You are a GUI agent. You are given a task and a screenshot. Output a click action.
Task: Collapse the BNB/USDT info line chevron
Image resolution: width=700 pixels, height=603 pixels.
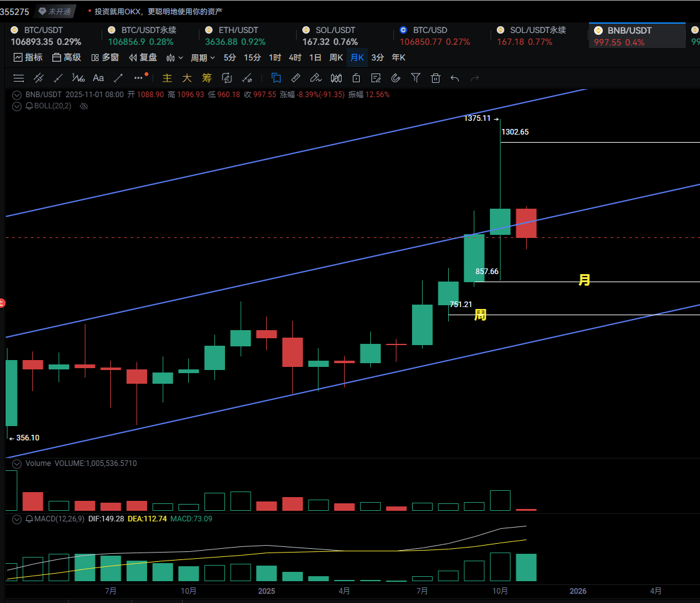coord(17,95)
